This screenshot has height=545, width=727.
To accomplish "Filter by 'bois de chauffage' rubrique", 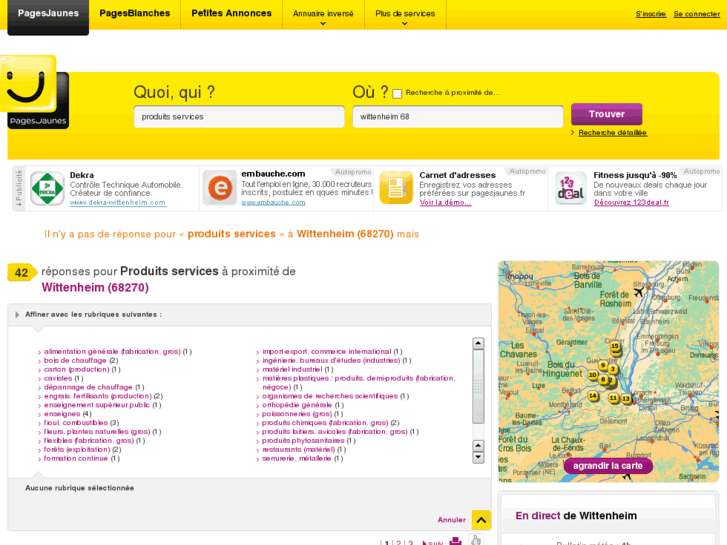I will coord(75,360).
